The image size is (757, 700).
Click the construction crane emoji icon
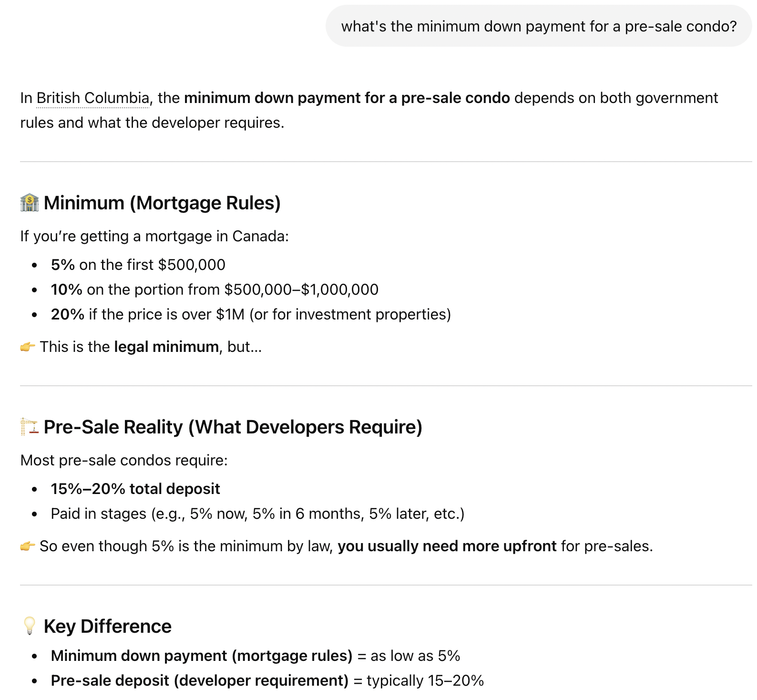coord(30,427)
